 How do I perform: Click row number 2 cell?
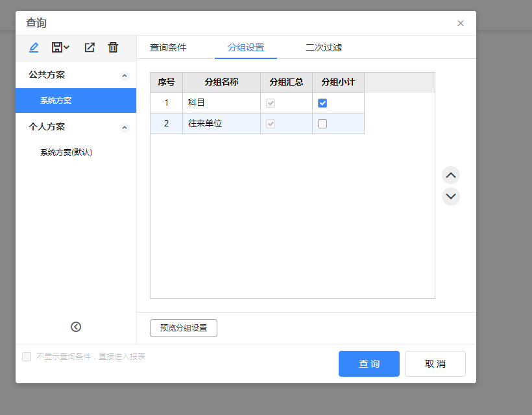point(166,123)
